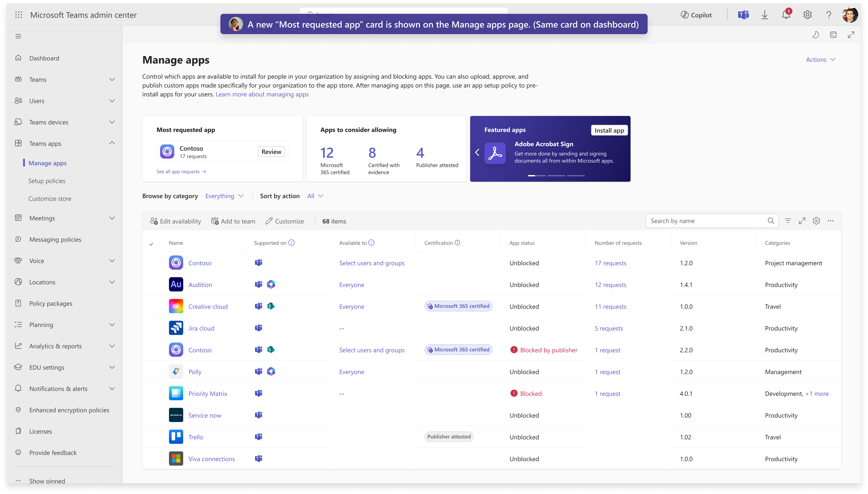Viewport: 868px width, 494px height.
Task: Go to previous featured app
Action: click(477, 152)
